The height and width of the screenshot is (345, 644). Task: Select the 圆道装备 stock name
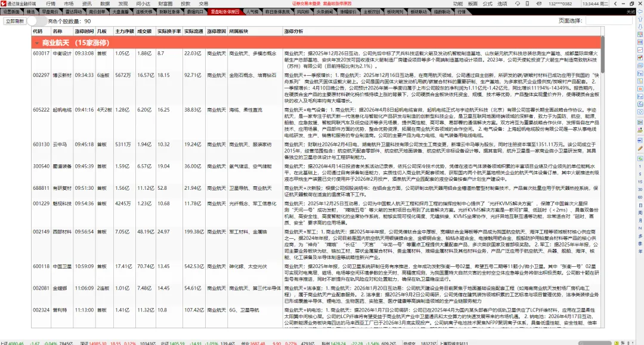[x=62, y=166]
